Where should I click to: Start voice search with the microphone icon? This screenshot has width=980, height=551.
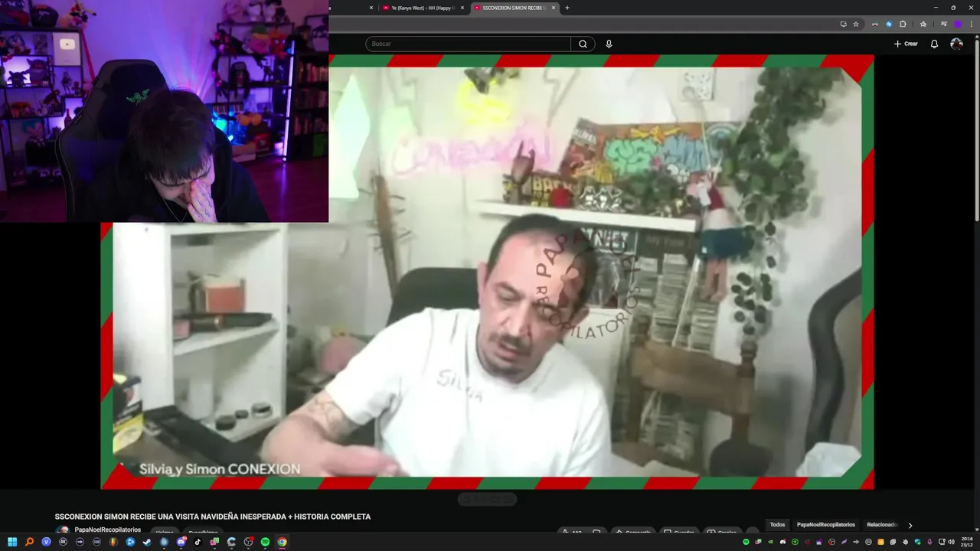point(609,44)
